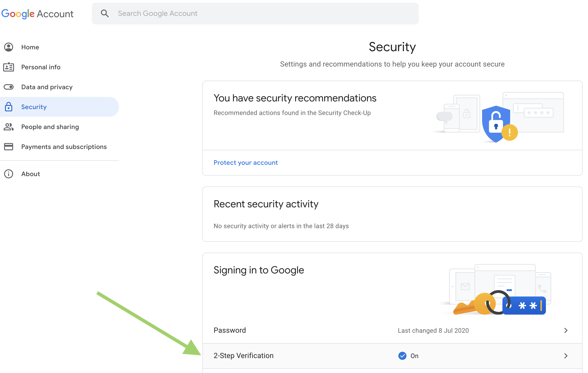Expand the Password row chevron

(x=566, y=330)
